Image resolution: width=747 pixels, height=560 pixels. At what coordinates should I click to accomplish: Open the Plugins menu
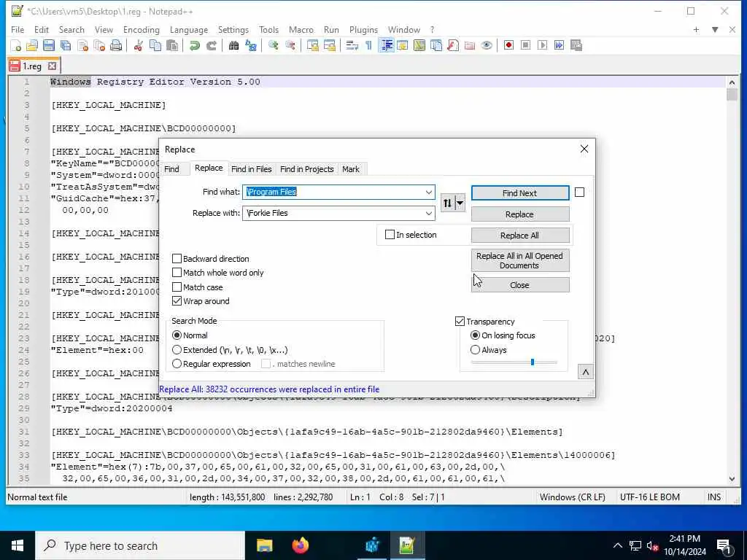click(363, 29)
